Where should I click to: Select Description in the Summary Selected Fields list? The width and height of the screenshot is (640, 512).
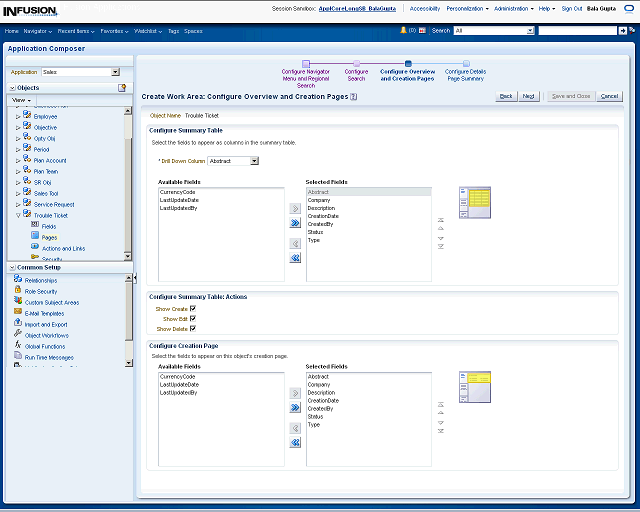point(321,208)
